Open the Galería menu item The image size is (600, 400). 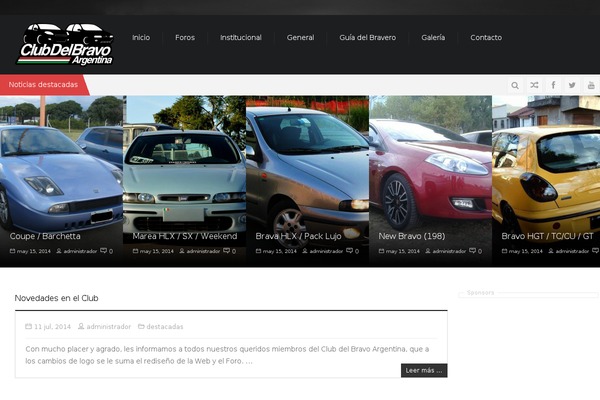(433, 38)
